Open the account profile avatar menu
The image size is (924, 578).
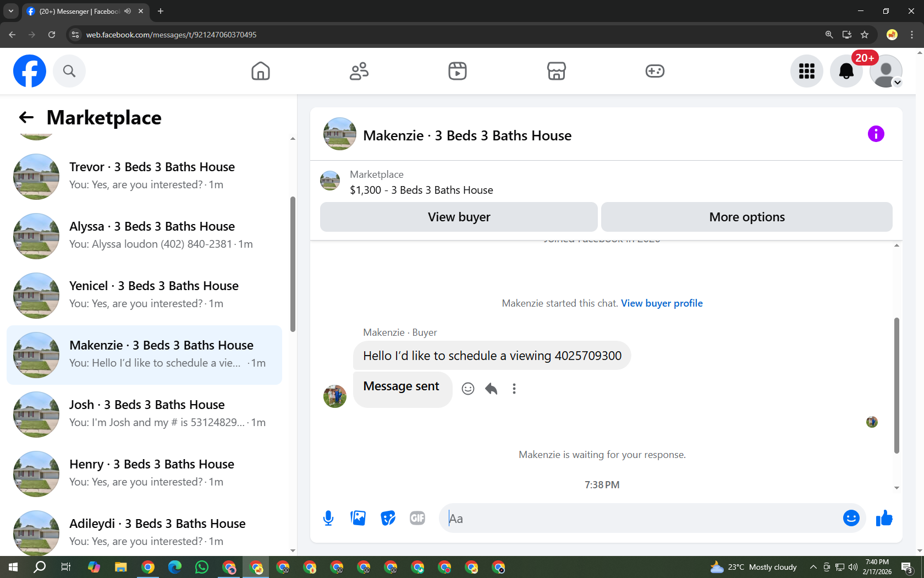(x=886, y=71)
